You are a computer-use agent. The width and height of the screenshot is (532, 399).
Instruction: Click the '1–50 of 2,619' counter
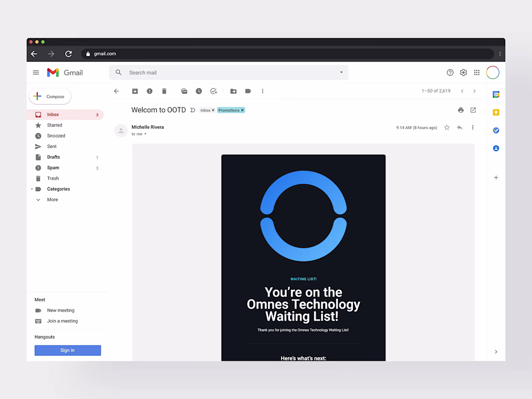coord(436,91)
